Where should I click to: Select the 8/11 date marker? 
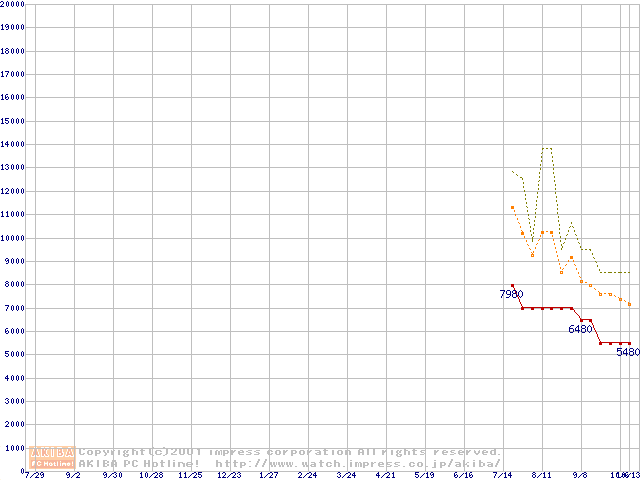[x=541, y=475]
